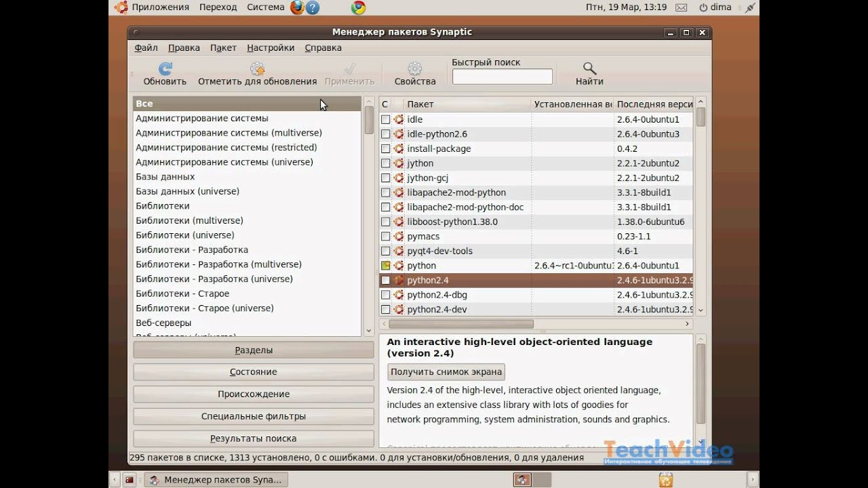Screen dimensions: 868x488
Task: Mark the python2.4 package checkbox
Action: [x=385, y=281]
